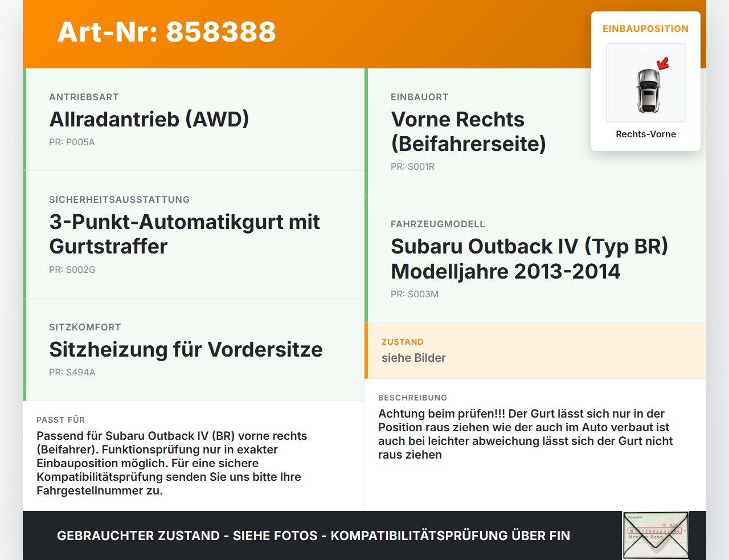Click the SICHERHEITSAUSSTATTUNG label
Screen dimensions: 729x560
(120, 199)
